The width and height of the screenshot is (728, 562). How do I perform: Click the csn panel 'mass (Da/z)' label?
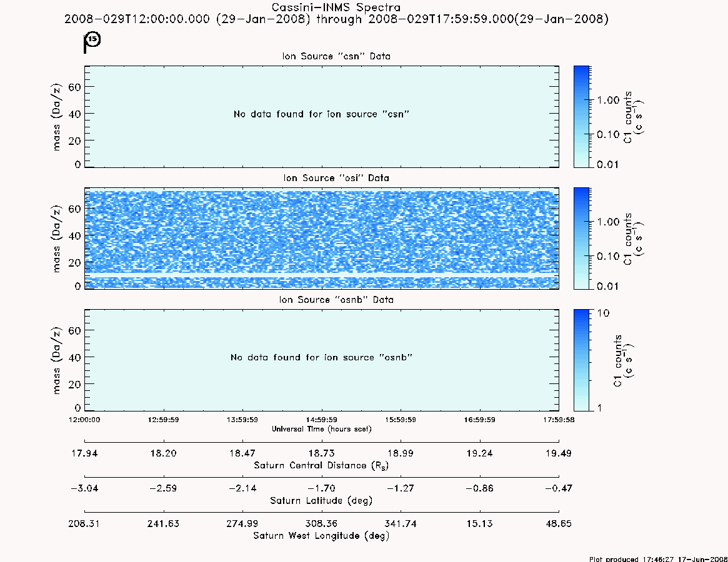(56, 117)
